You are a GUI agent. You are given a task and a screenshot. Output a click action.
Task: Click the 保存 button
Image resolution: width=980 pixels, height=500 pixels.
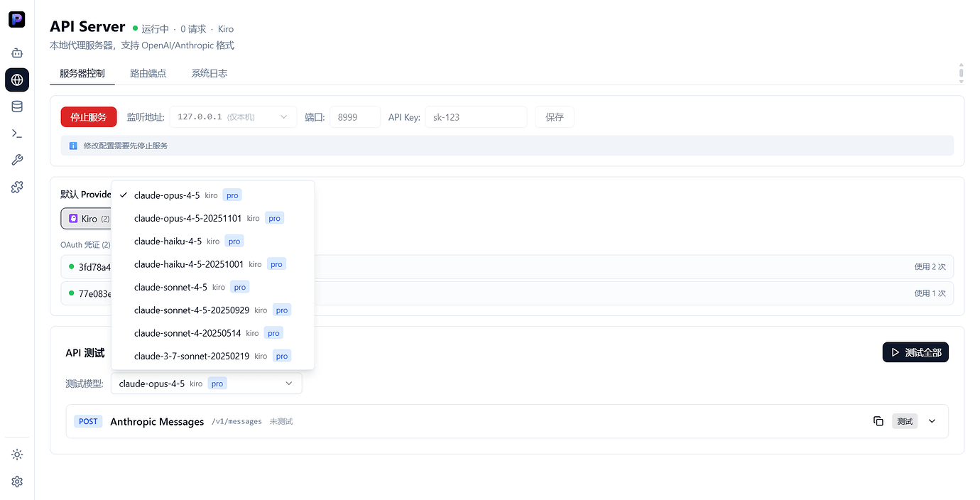pos(555,117)
